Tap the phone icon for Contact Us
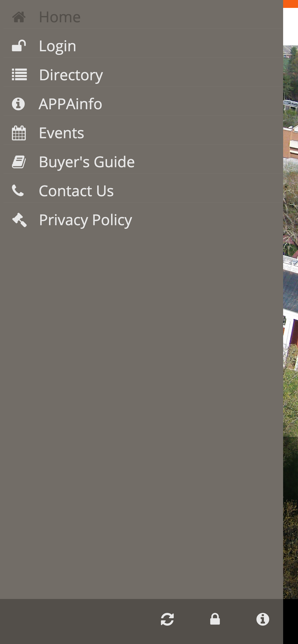The image size is (298, 644). click(18, 190)
